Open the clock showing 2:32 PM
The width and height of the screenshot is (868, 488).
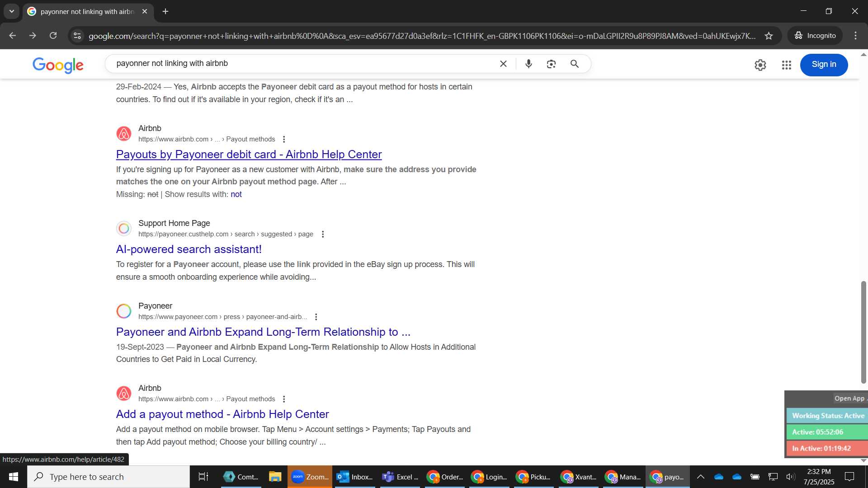pyautogui.click(x=819, y=477)
